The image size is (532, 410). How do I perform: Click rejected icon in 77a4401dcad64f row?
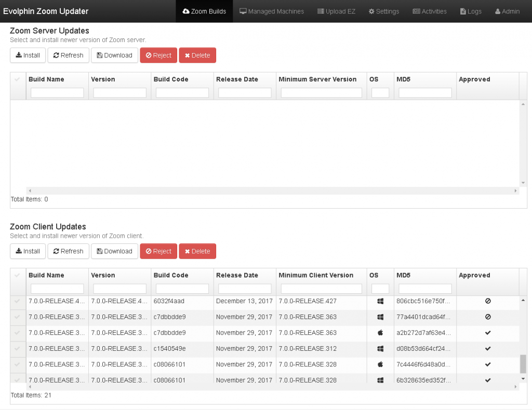click(x=488, y=317)
